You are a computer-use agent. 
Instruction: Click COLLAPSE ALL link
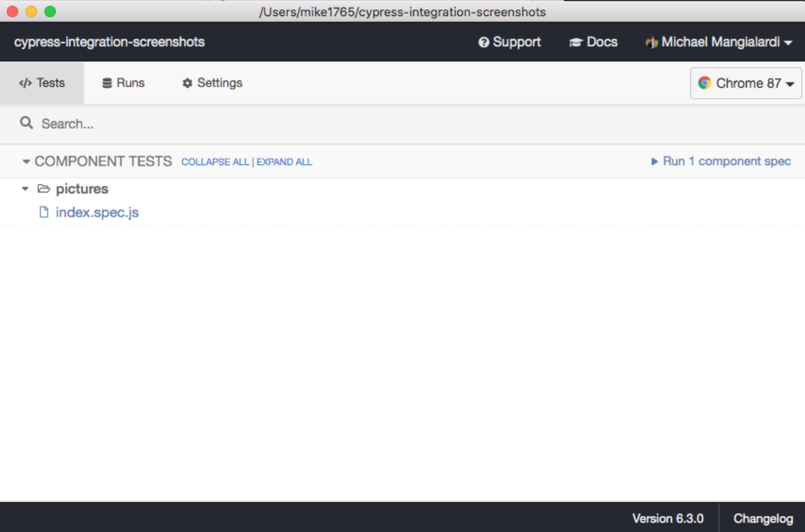[x=215, y=162]
